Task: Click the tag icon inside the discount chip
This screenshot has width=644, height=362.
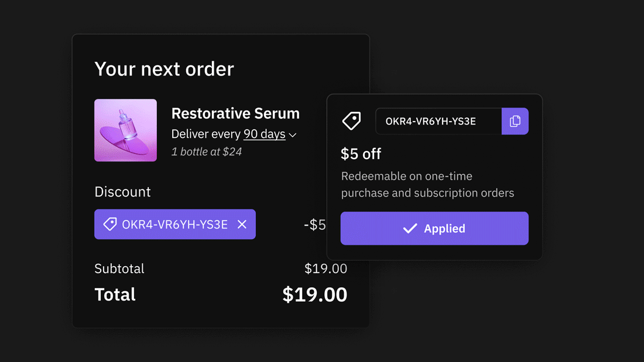Action: (x=109, y=225)
